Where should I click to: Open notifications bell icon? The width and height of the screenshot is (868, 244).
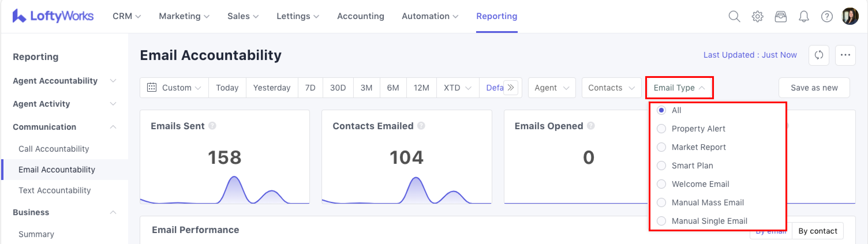click(x=804, y=16)
